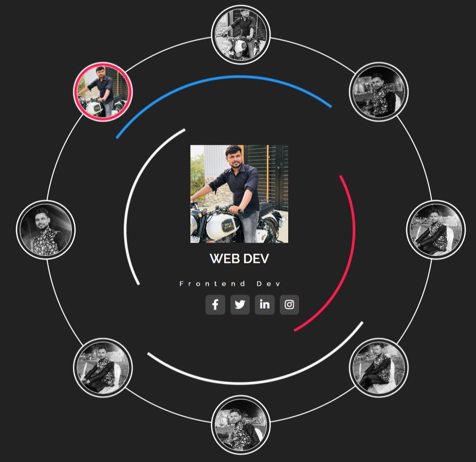Select grayscale motorcycle thumbnail at top of orbit
The image size is (476, 462).
(241, 35)
